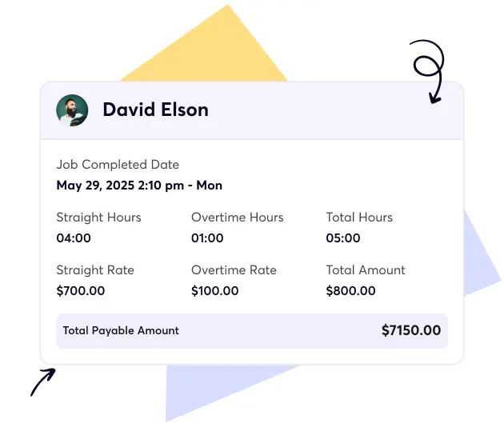504x423 pixels.
Task: Select the $100.00 overtime rate value
Action: click(x=214, y=291)
